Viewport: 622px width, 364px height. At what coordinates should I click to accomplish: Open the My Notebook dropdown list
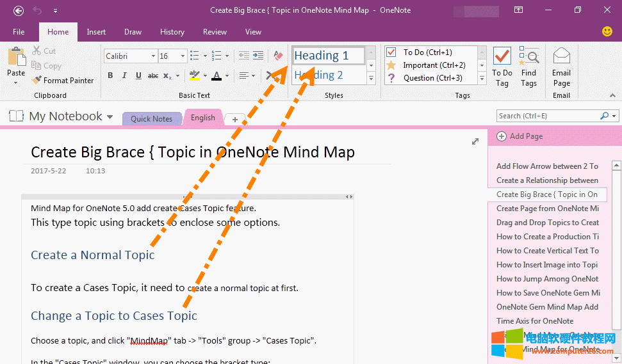click(x=110, y=117)
